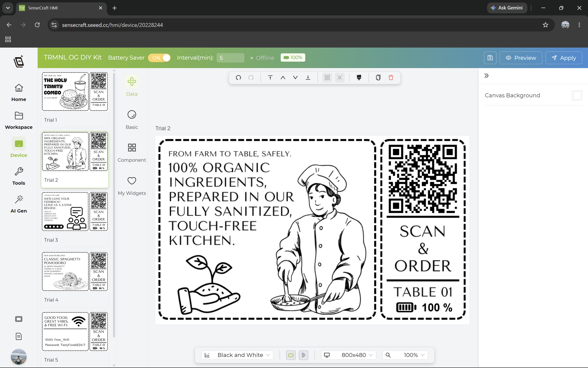The width and height of the screenshot is (588, 368).
Task: Select the TABLE 01 text on canvas
Action: tap(423, 292)
